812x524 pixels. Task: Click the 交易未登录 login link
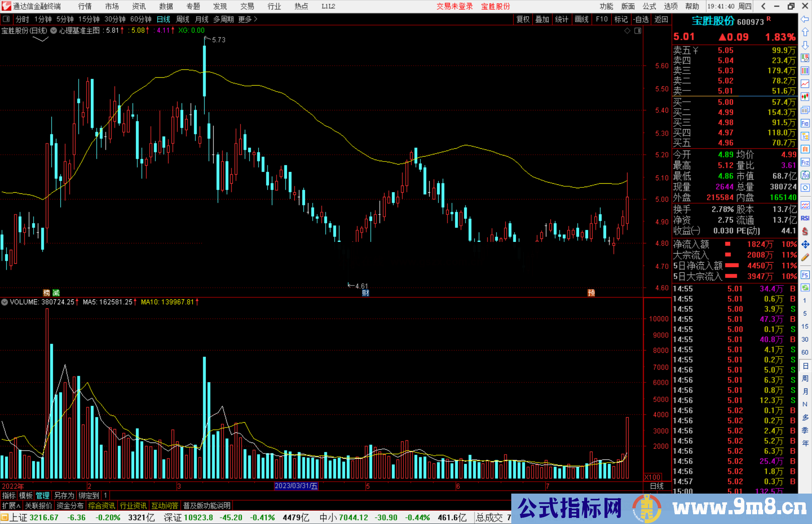click(x=454, y=6)
